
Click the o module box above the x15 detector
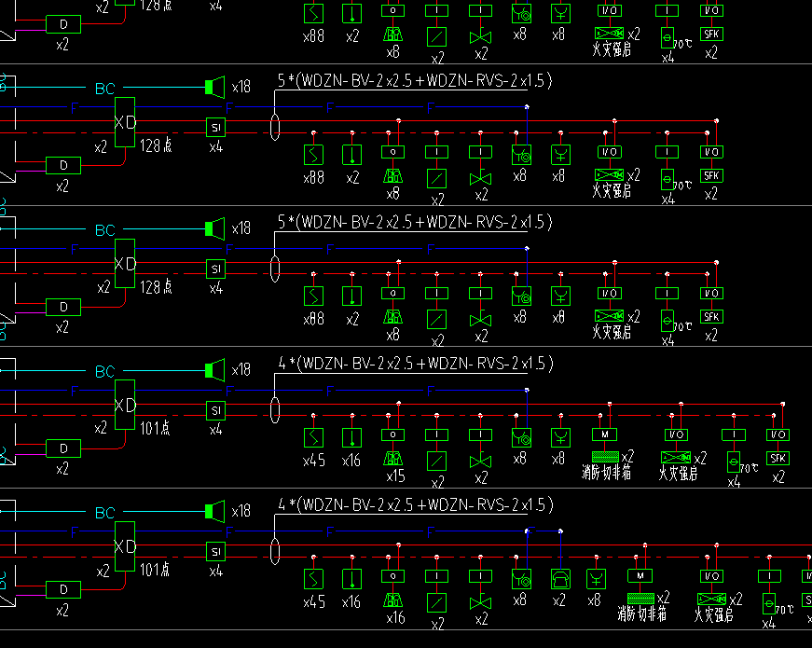coord(393,434)
